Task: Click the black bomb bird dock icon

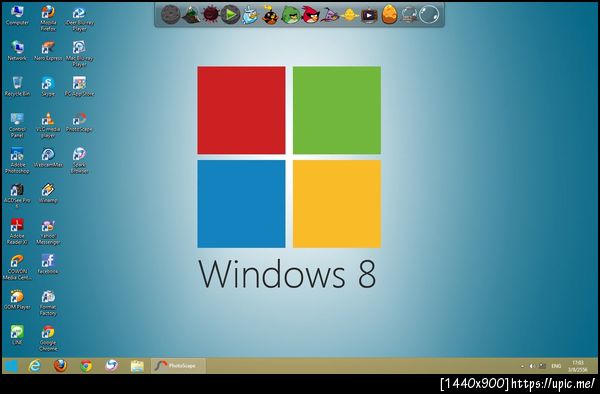Action: coord(270,15)
